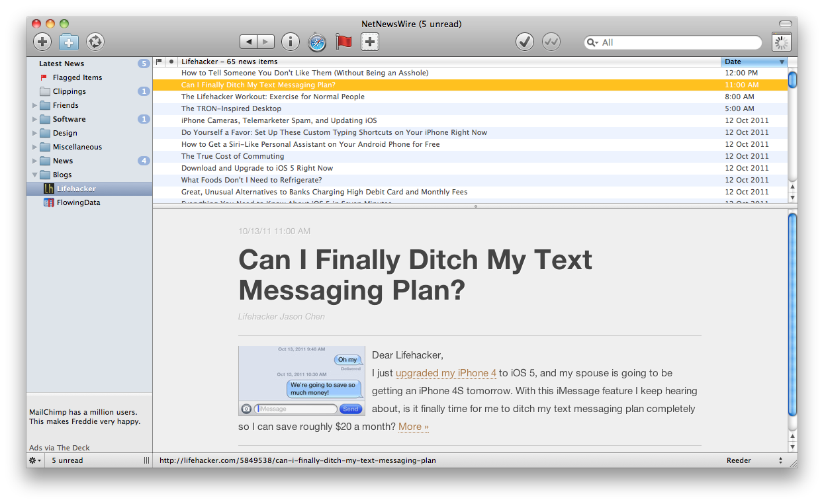Open the Info inspector icon

pyautogui.click(x=291, y=42)
